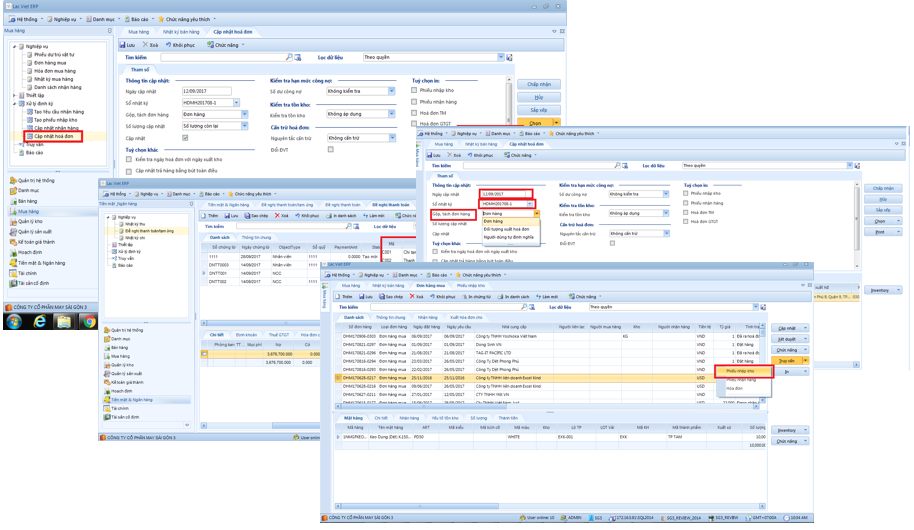Click the Hủy button in top-left window
Image resolution: width=914 pixels, height=530 pixels.
tap(539, 97)
